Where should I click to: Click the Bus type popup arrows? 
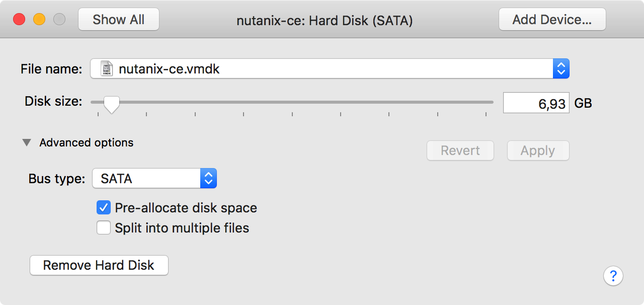click(x=208, y=178)
